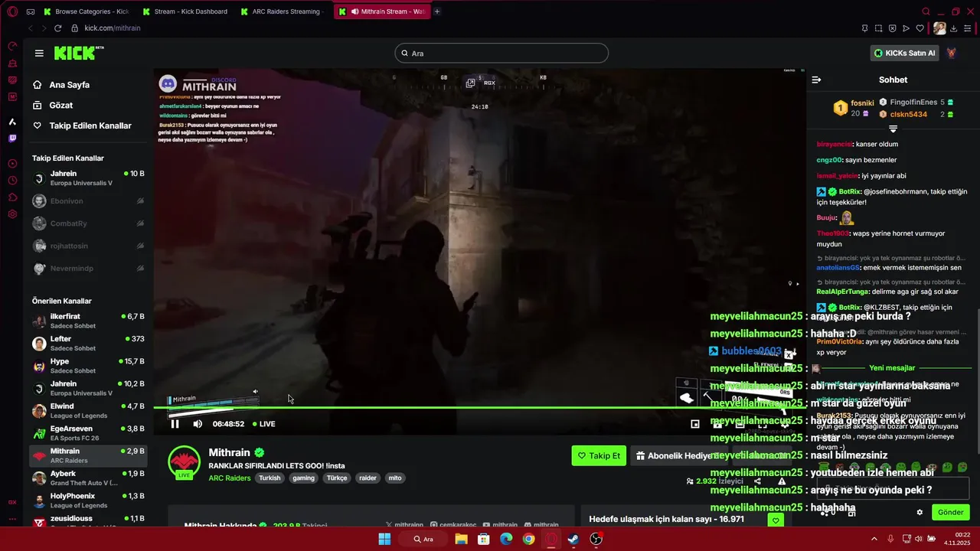The height and width of the screenshot is (551, 980).
Task: Select the gaming tag
Action: pyautogui.click(x=303, y=478)
